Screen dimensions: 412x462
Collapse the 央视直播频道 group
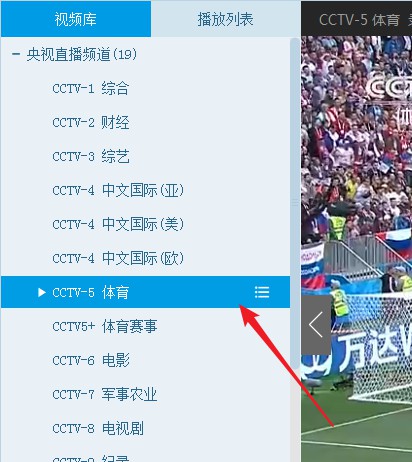(x=15, y=54)
